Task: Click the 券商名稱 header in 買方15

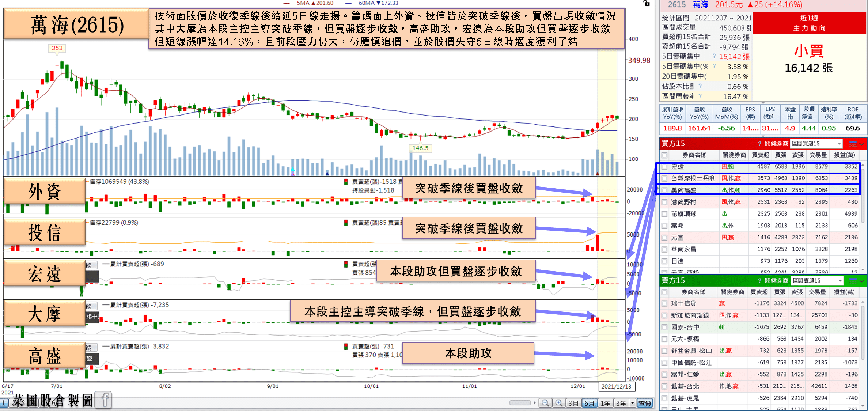Action: pos(694,155)
